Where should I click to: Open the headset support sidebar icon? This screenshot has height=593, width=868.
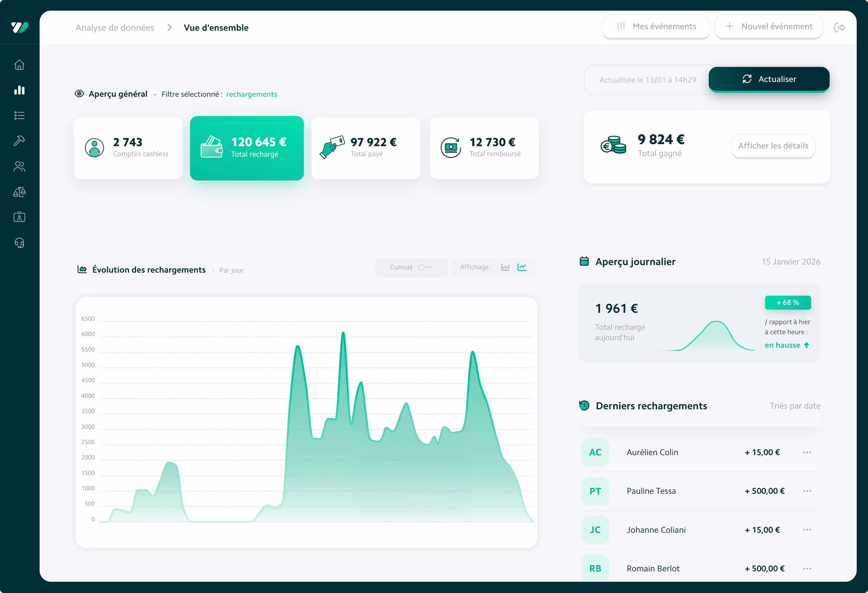coord(19,243)
